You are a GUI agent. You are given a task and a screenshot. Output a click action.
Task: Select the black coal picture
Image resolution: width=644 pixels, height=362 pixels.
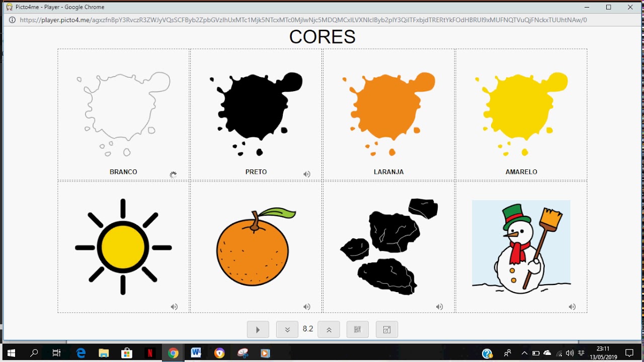point(389,247)
